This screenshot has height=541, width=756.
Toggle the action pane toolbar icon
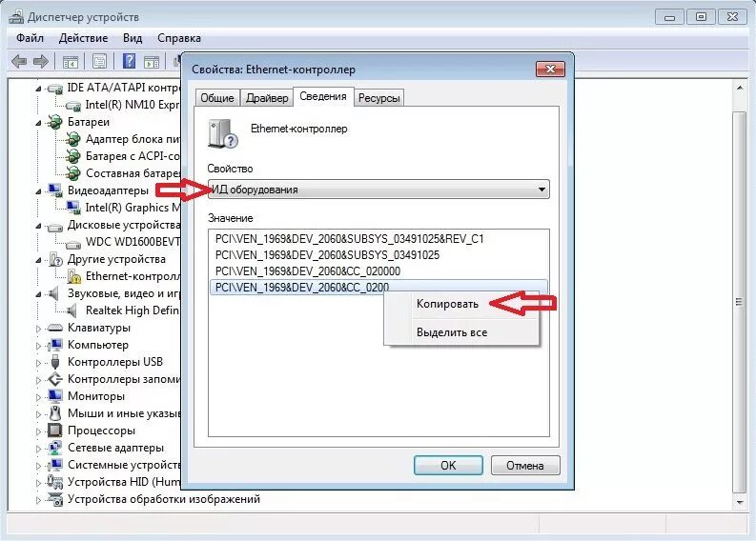click(x=152, y=62)
